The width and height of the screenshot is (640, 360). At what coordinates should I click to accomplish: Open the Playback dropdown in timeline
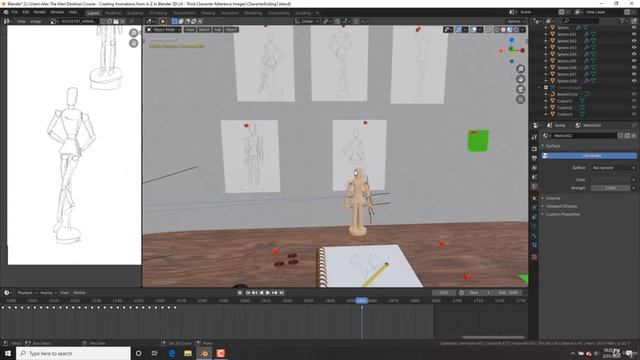(x=27, y=293)
